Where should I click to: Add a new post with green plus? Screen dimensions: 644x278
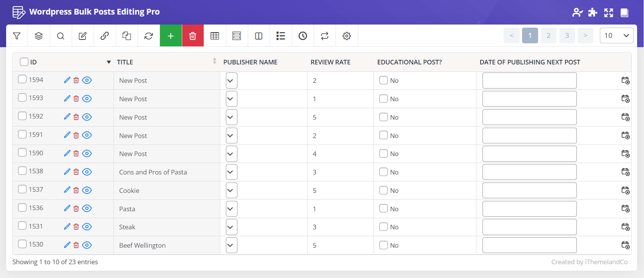tap(171, 36)
